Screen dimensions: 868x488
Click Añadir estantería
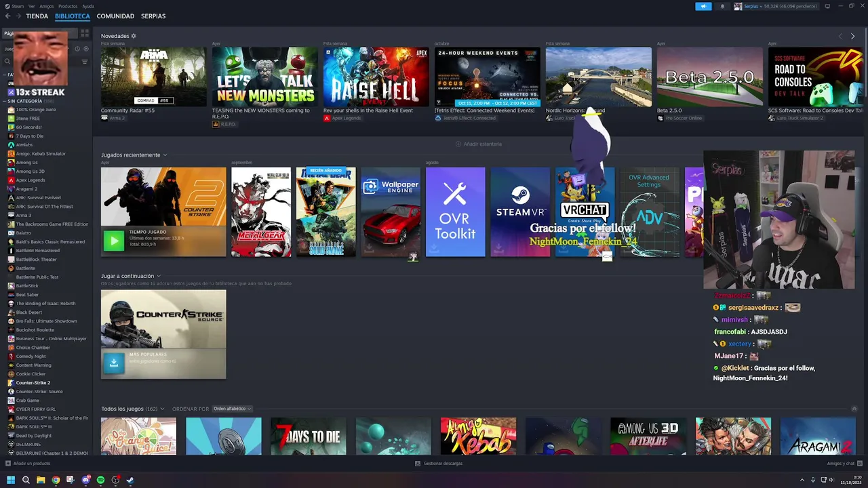pos(479,144)
